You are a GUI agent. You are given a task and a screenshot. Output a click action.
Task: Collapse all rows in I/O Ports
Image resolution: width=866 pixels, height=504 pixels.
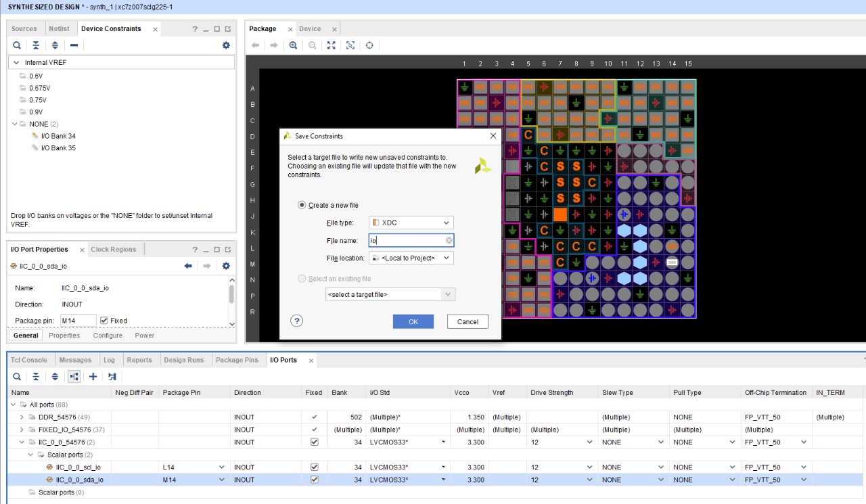pos(36,376)
